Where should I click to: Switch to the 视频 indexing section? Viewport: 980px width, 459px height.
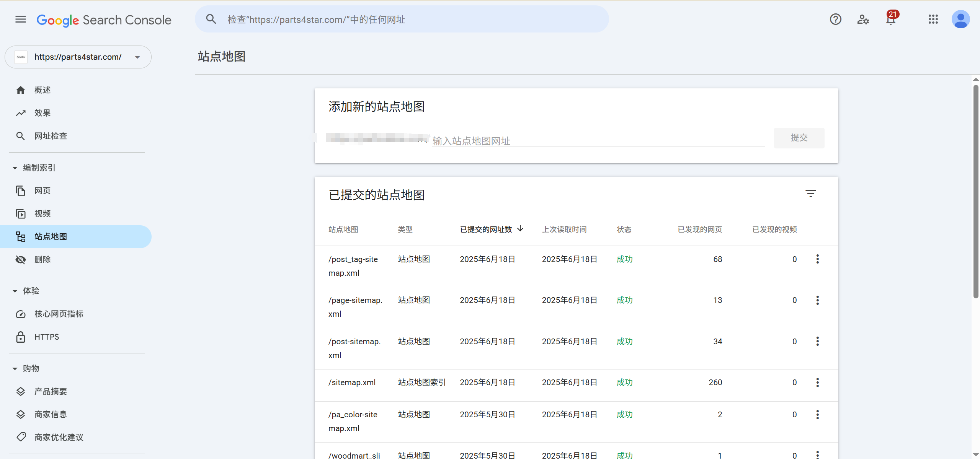tap(42, 213)
